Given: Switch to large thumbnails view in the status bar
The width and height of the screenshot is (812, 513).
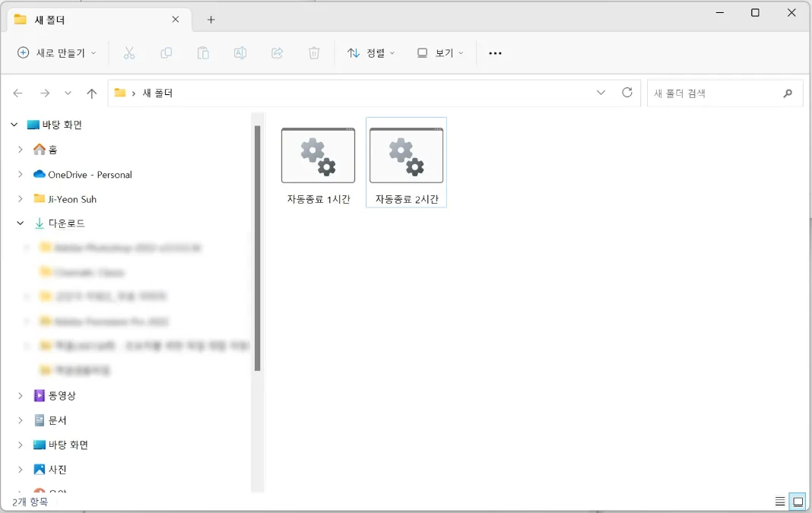Looking at the screenshot, I should (798, 501).
